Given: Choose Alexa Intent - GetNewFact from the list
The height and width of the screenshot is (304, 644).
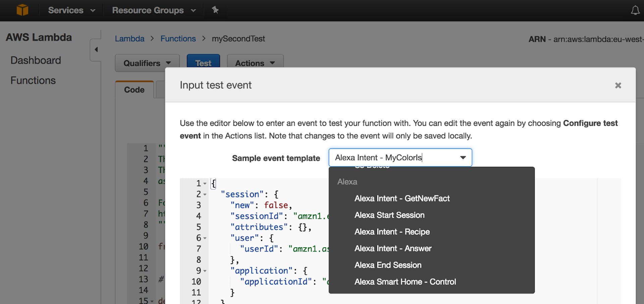Looking at the screenshot, I should coord(402,198).
